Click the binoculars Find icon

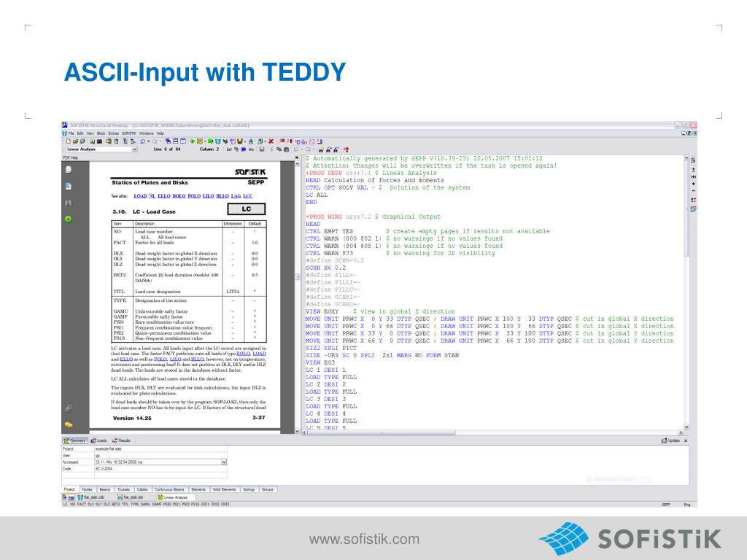[x=321, y=149]
